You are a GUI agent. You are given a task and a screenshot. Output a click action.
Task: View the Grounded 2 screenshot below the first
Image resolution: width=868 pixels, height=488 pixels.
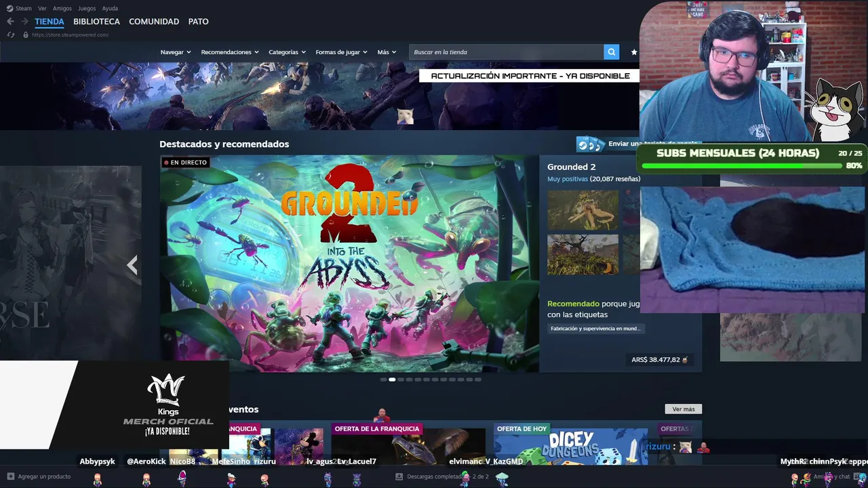pos(583,255)
